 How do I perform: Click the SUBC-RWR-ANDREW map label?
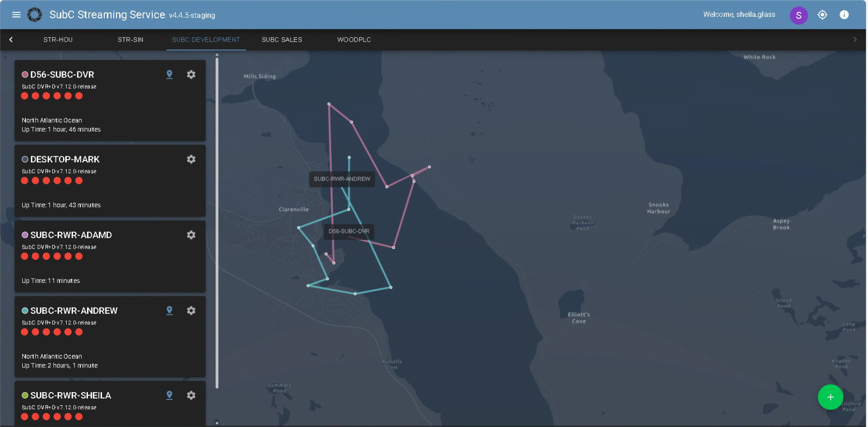click(x=342, y=179)
